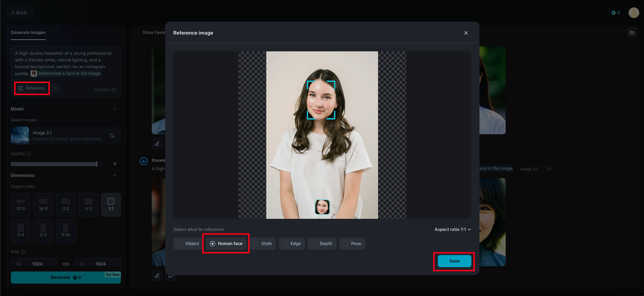Click the icon next to the Reference button

(x=56, y=88)
